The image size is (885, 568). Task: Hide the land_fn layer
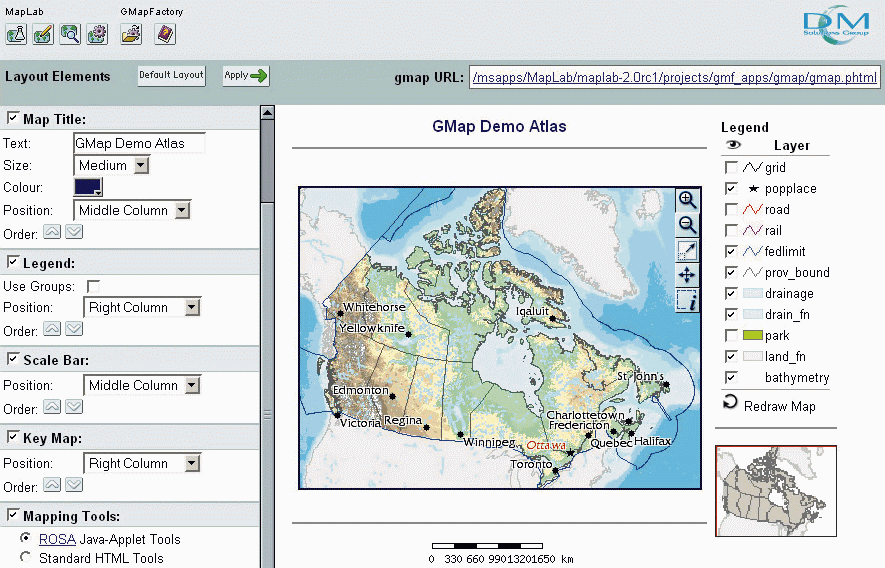tap(731, 356)
